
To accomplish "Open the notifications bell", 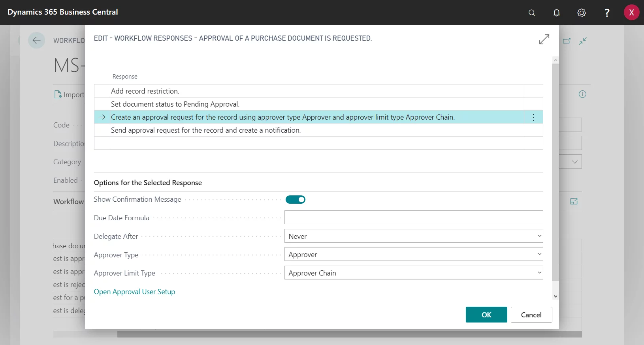I will pos(557,13).
